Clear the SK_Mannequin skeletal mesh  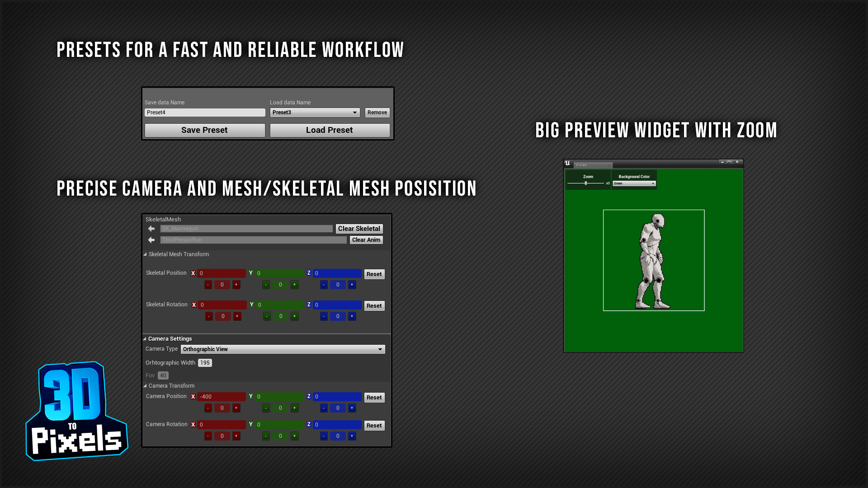coord(359,228)
